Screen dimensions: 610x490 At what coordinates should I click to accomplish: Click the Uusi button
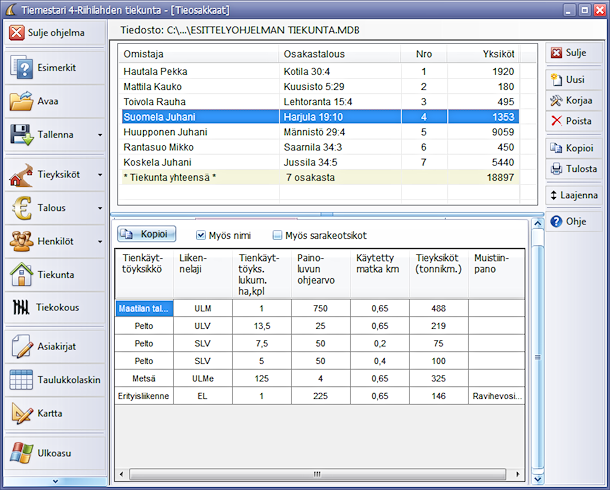pos(572,79)
